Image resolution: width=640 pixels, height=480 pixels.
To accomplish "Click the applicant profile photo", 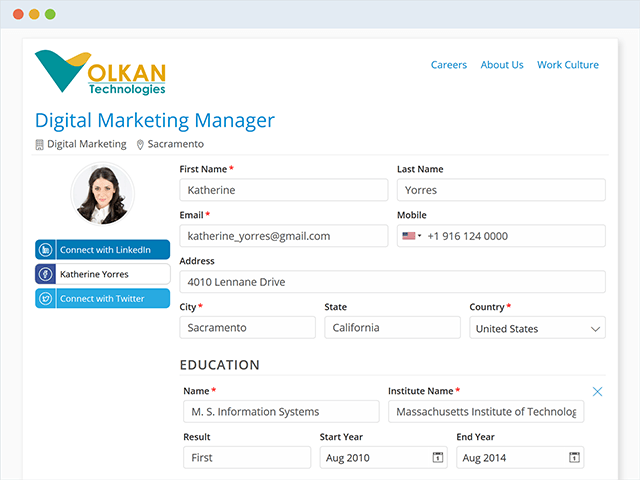I will coord(102,194).
